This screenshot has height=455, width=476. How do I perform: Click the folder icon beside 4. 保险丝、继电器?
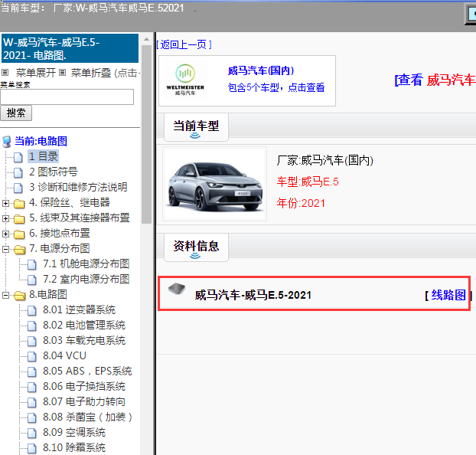tap(19, 203)
